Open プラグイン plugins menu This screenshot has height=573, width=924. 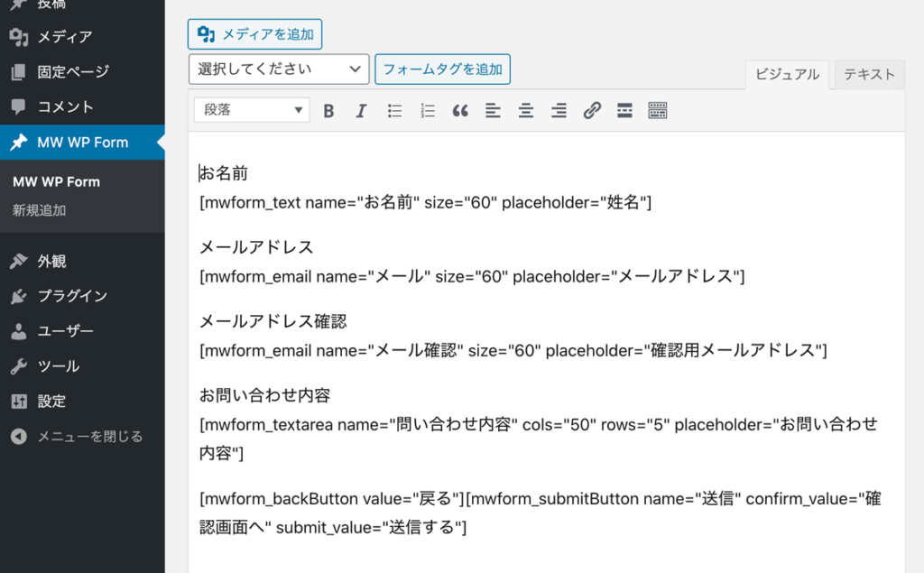(82, 296)
